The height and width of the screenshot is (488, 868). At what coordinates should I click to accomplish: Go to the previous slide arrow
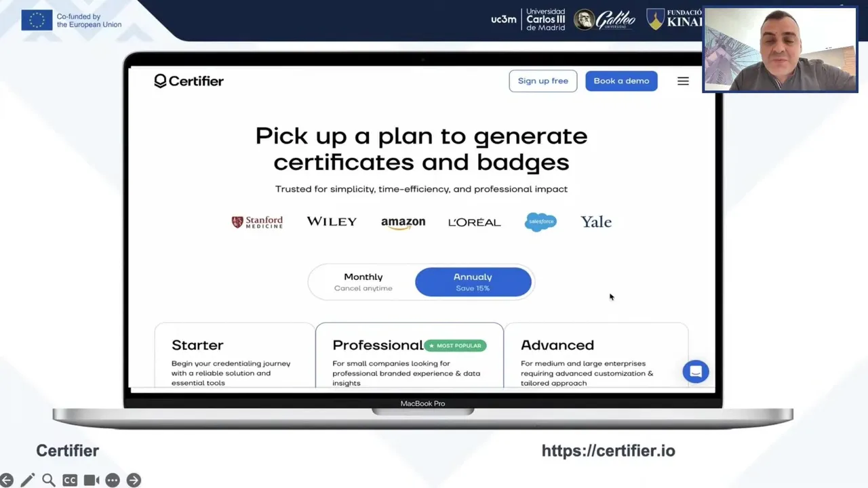6,480
